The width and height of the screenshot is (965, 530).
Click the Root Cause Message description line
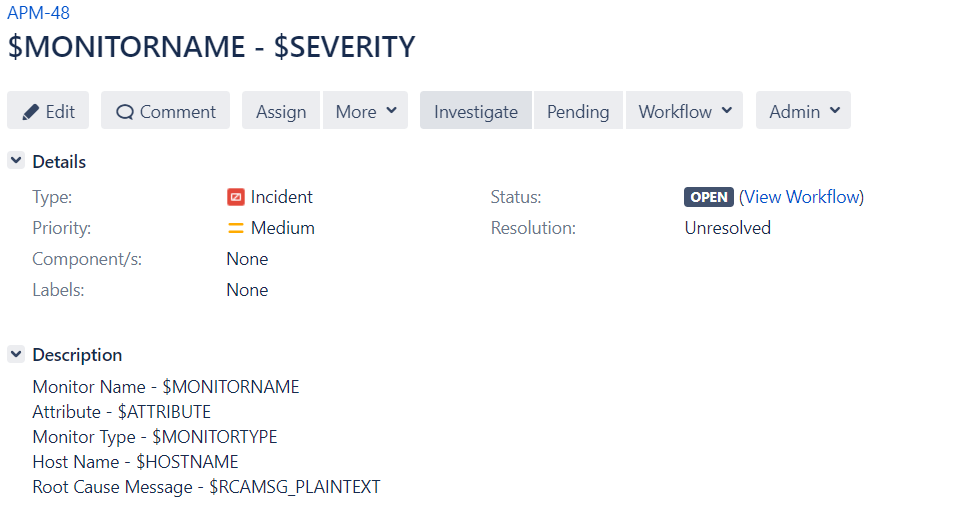[206, 487]
